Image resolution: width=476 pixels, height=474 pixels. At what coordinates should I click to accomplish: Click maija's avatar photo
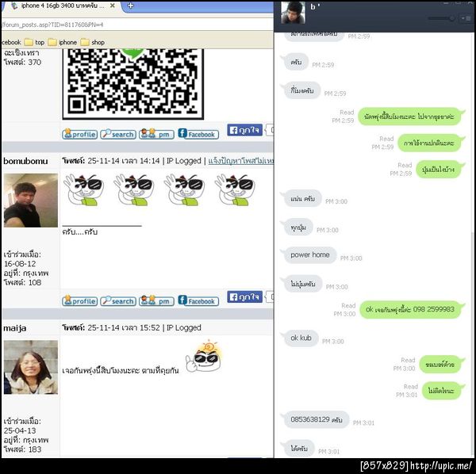[x=31, y=367]
